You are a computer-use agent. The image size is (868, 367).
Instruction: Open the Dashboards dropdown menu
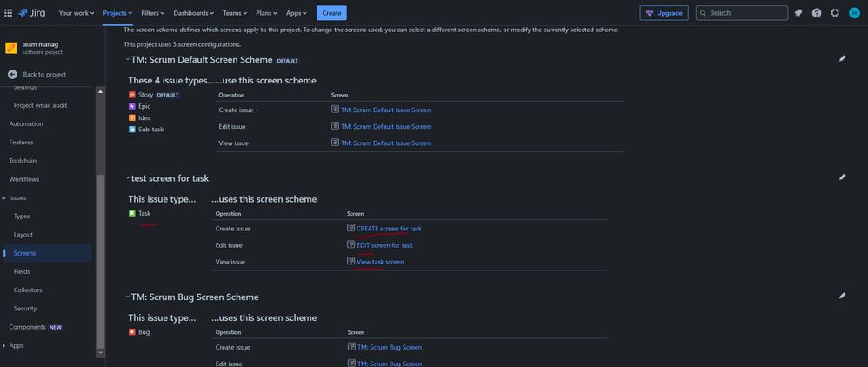pos(194,13)
